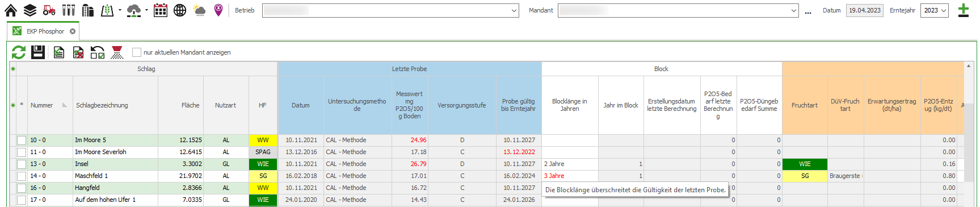Sort by Schlagbezeichnung column header
The image size is (980, 207).
(116, 105)
